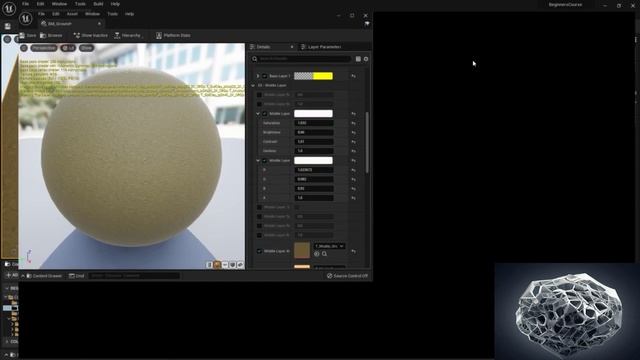Toggle the texture parameter row checkbox
The height and width of the screenshot is (360, 640).
(x=259, y=251)
